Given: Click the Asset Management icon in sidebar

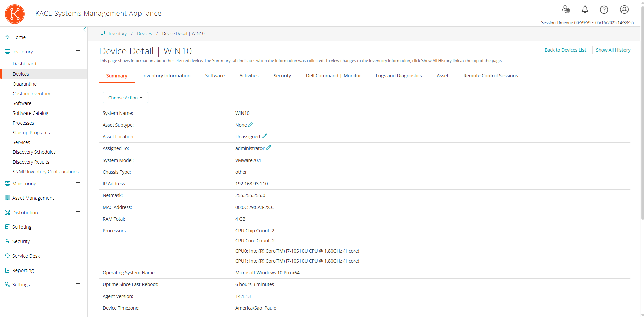Looking at the screenshot, I should (7, 198).
